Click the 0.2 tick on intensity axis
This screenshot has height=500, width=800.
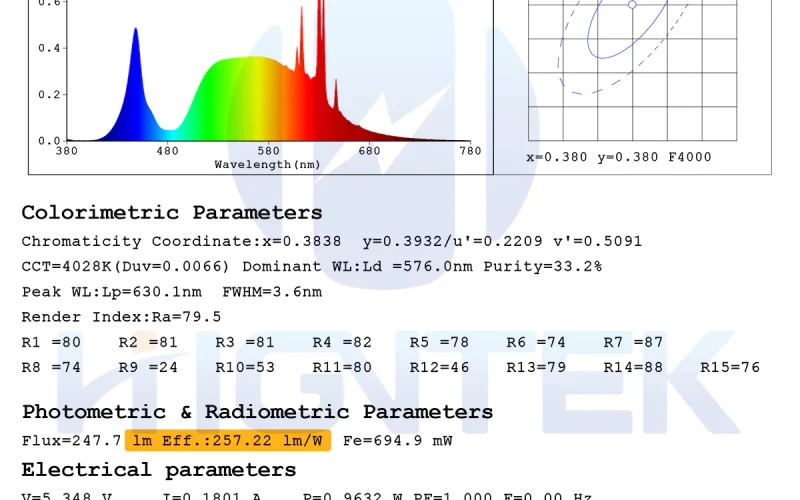tap(49, 95)
